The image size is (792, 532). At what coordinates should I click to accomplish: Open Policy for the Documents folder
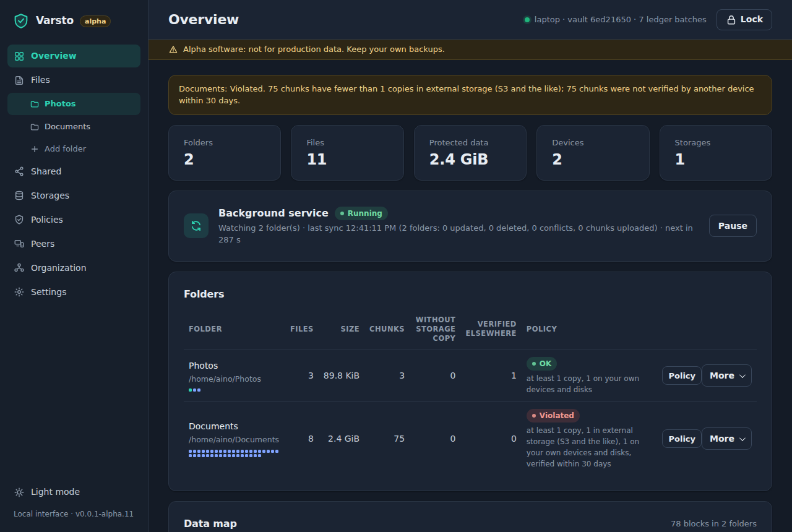tap(682, 439)
